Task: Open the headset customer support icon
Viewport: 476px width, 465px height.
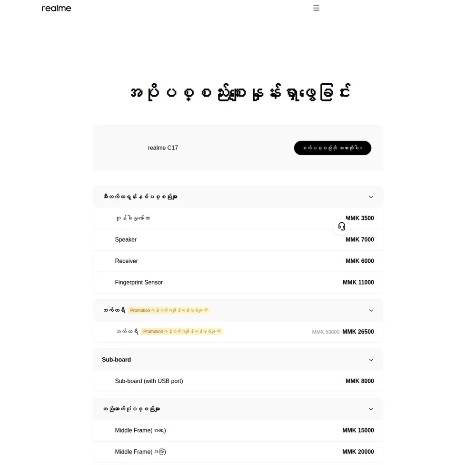Action: point(341,227)
